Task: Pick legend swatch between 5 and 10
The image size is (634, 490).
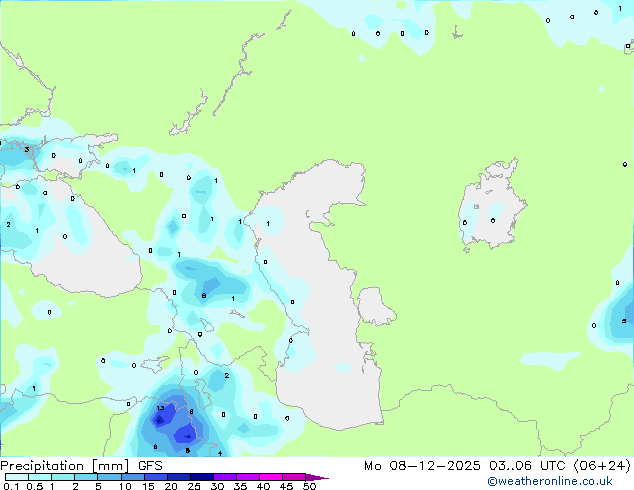Action: [110, 477]
